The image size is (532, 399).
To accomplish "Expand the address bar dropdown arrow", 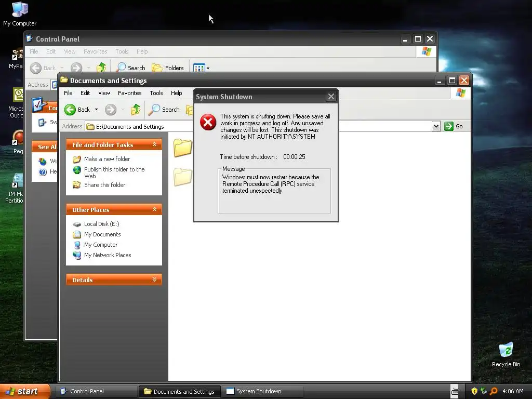I will coord(436,126).
